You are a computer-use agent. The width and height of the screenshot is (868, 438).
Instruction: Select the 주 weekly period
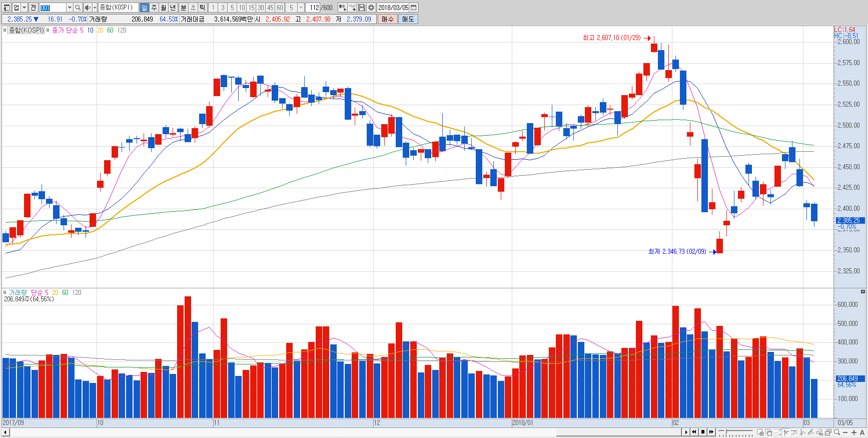click(x=154, y=8)
